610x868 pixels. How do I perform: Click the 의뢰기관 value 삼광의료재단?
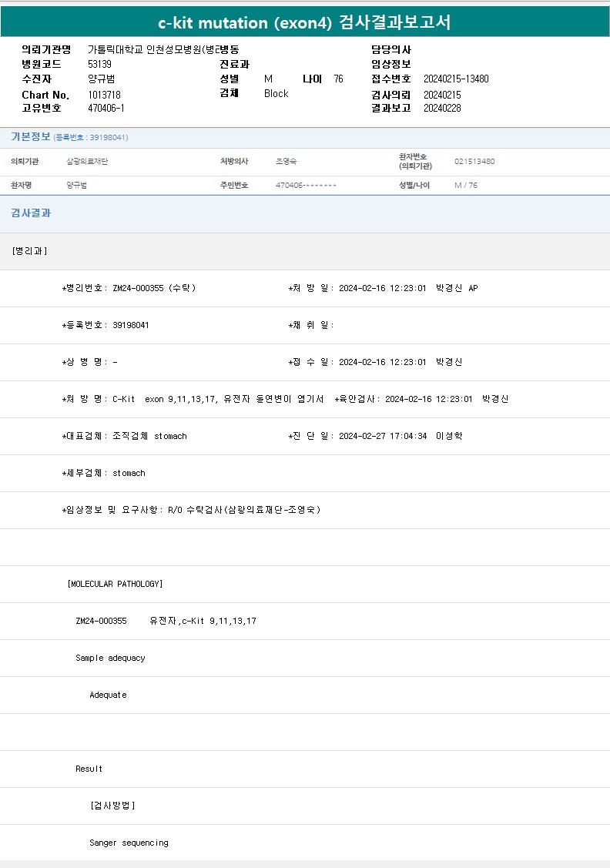click(87, 162)
